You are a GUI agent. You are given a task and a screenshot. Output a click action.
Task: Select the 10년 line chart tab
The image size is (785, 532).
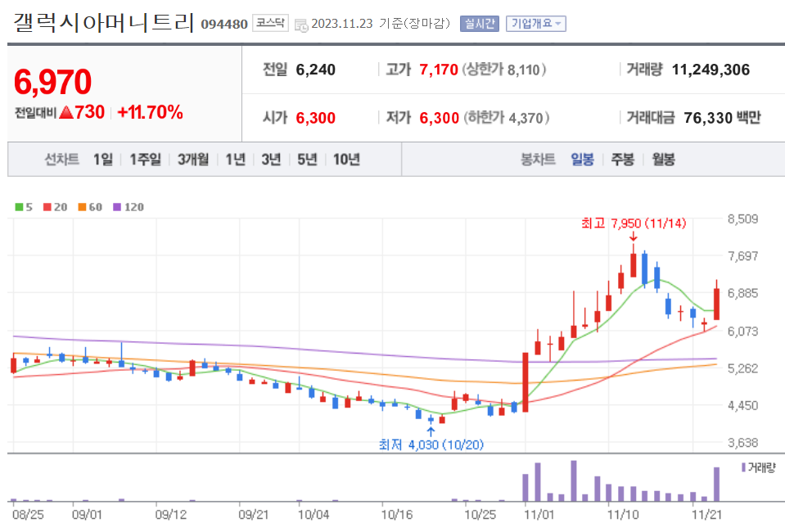click(x=346, y=159)
